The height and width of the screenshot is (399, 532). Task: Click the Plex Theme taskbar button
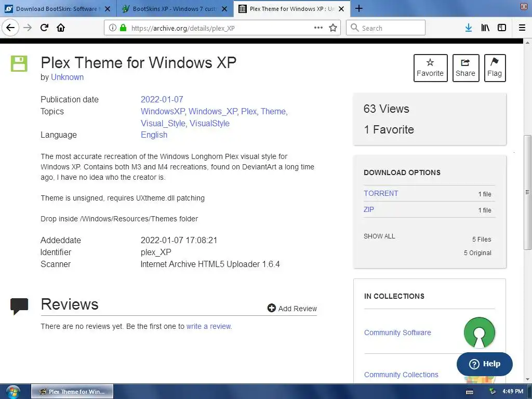(x=72, y=392)
